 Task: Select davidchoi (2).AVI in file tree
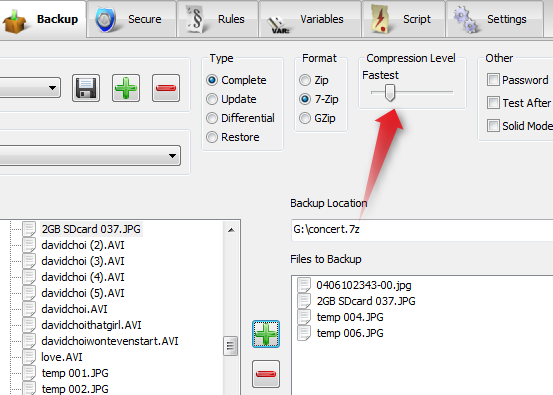tap(83, 245)
